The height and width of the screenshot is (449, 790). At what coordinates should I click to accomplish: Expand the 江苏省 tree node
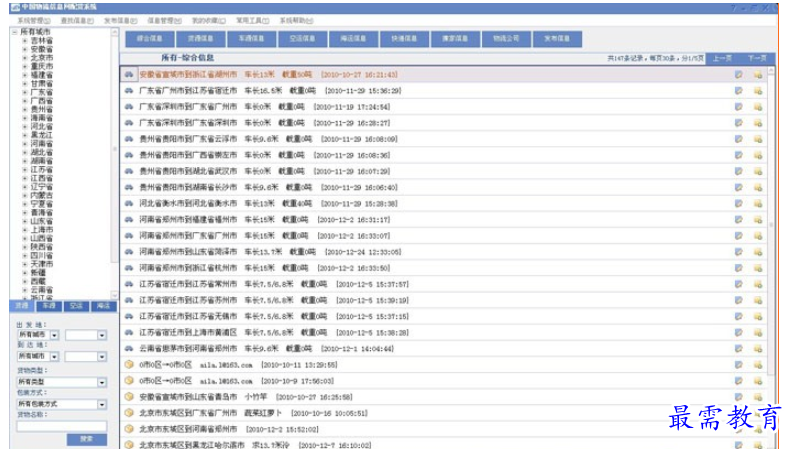(x=24, y=169)
